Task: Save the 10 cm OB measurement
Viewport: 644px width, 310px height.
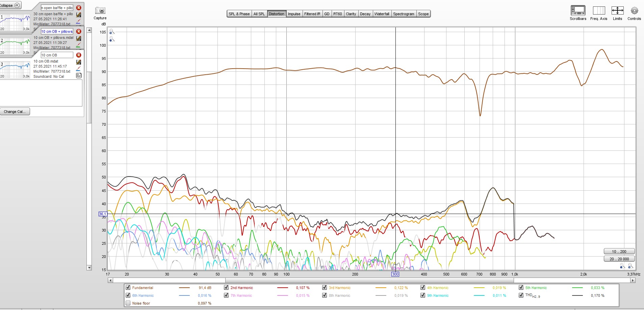Action: [x=79, y=62]
